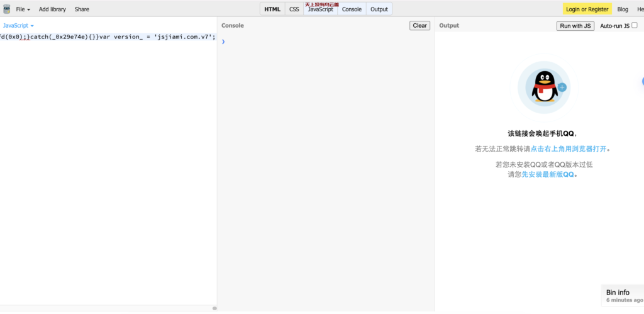Open the Add library menu
Viewport: 644px width, 314px height.
pyautogui.click(x=52, y=9)
